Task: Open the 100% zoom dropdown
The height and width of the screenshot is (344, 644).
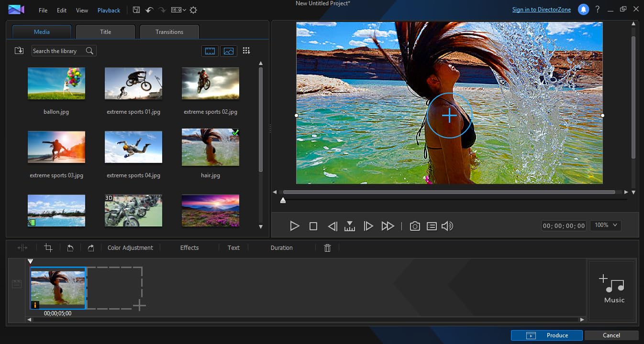Action: pyautogui.click(x=606, y=225)
